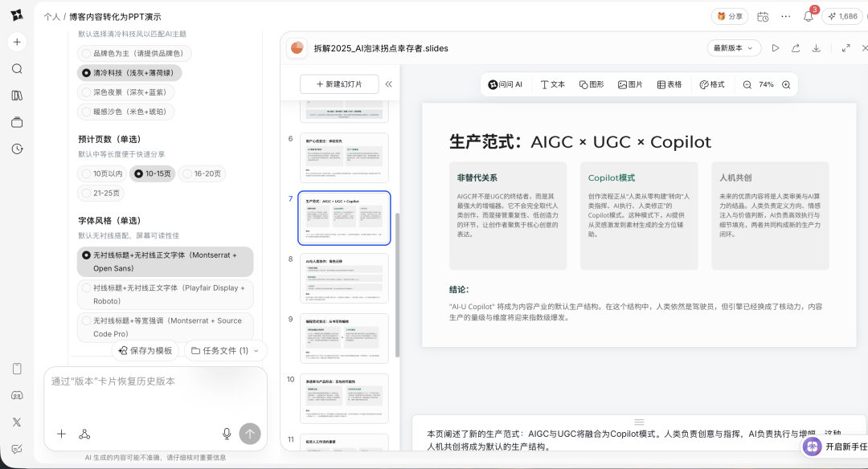Choose the 16-20页 page count option
The height and width of the screenshot is (469, 868).
pyautogui.click(x=202, y=173)
